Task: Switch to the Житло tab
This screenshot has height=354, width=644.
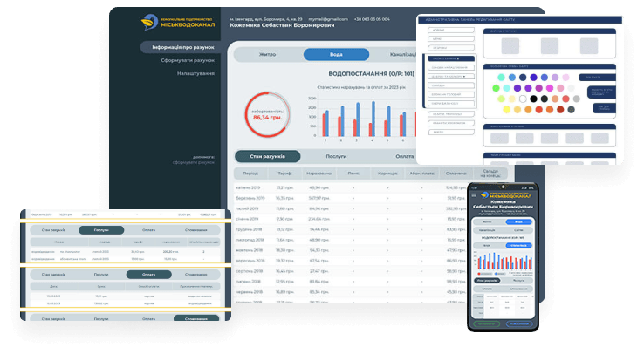Action: coord(268,54)
